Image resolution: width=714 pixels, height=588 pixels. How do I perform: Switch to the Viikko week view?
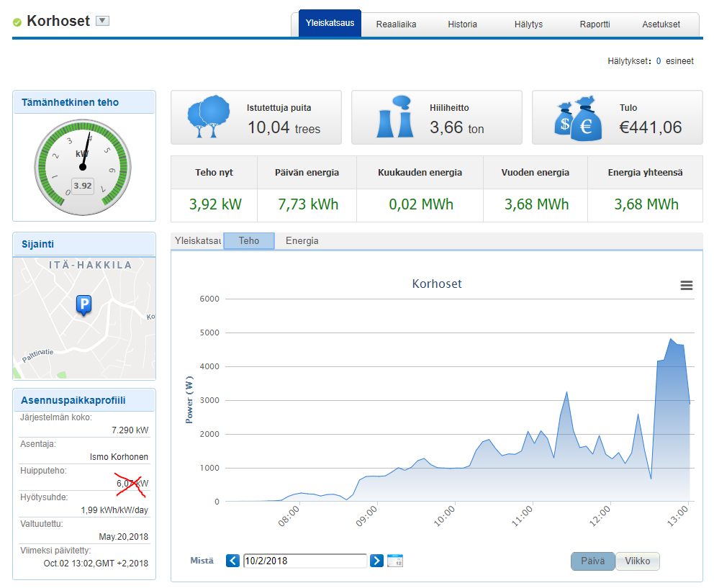click(638, 561)
